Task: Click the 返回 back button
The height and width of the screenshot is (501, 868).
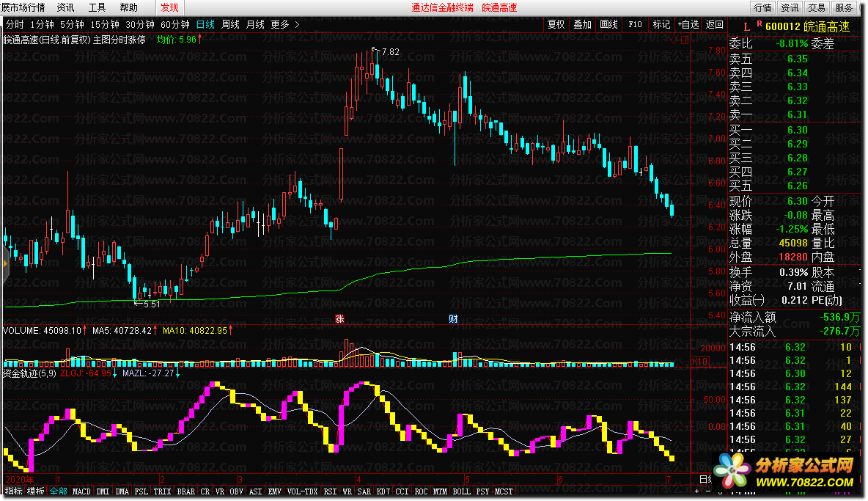Action: click(x=715, y=24)
